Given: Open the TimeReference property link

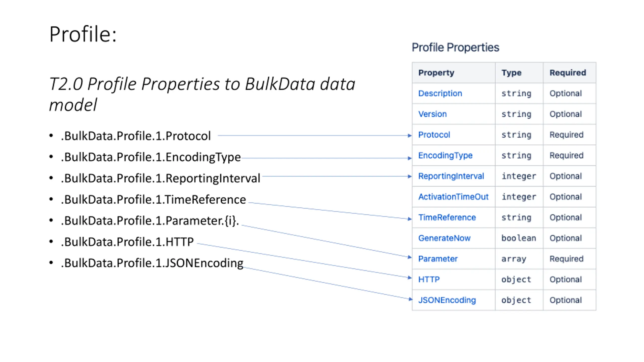Looking at the screenshot, I should (447, 217).
